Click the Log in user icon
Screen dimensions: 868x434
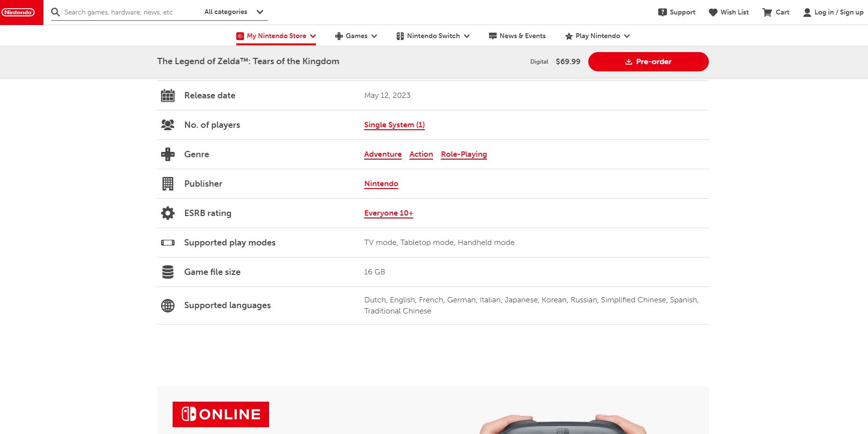pos(807,13)
